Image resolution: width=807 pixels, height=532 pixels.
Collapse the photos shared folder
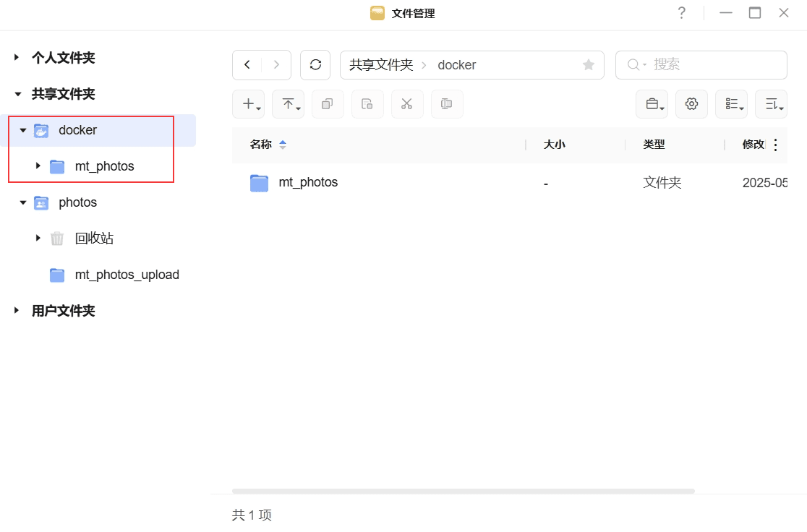pyautogui.click(x=23, y=202)
